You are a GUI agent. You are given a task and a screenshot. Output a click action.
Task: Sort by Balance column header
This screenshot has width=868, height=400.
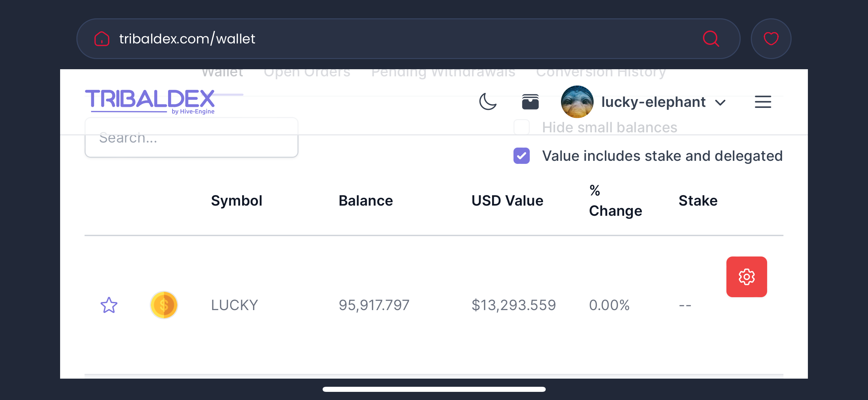pos(366,201)
